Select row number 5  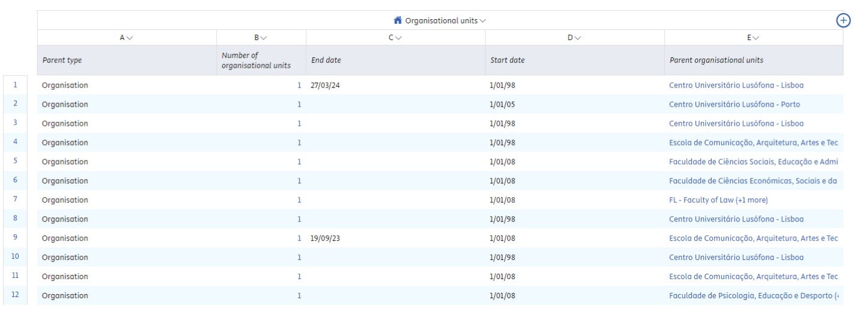coord(16,161)
